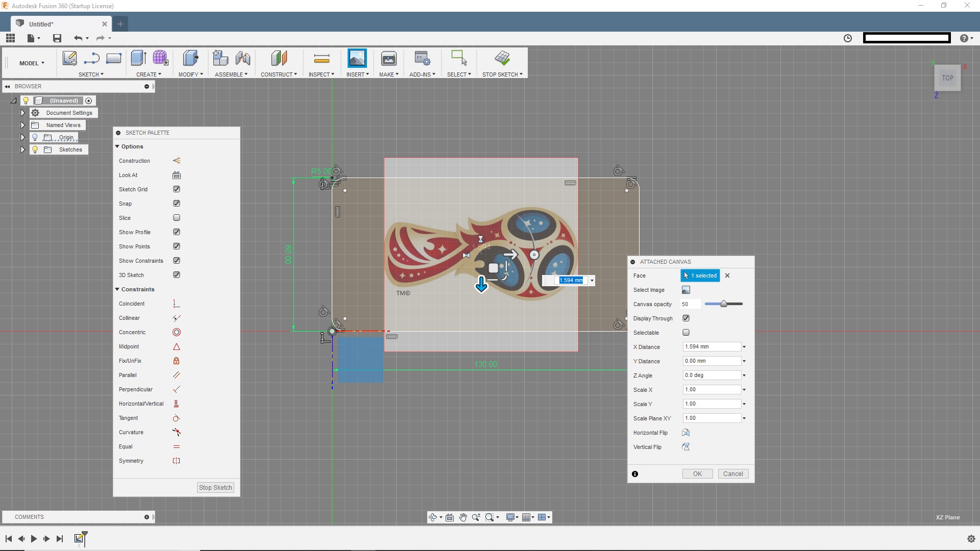Click the OK button to confirm
The width and height of the screenshot is (980, 551).
(x=697, y=473)
